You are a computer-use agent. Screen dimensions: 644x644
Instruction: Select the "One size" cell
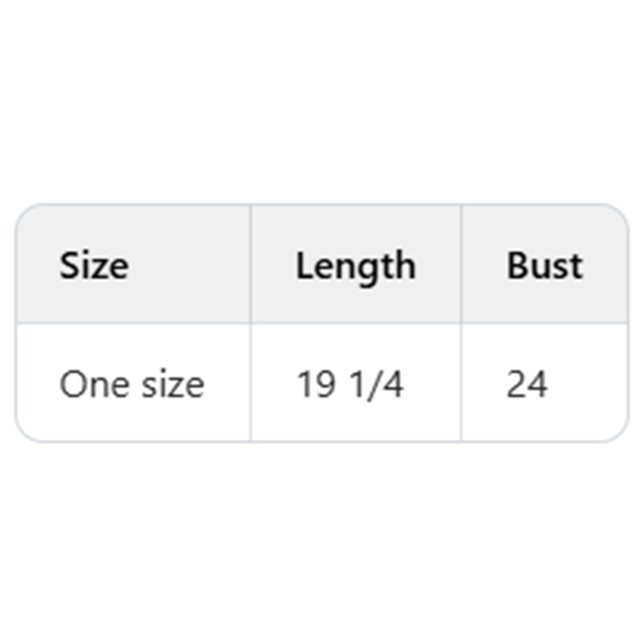132,385
